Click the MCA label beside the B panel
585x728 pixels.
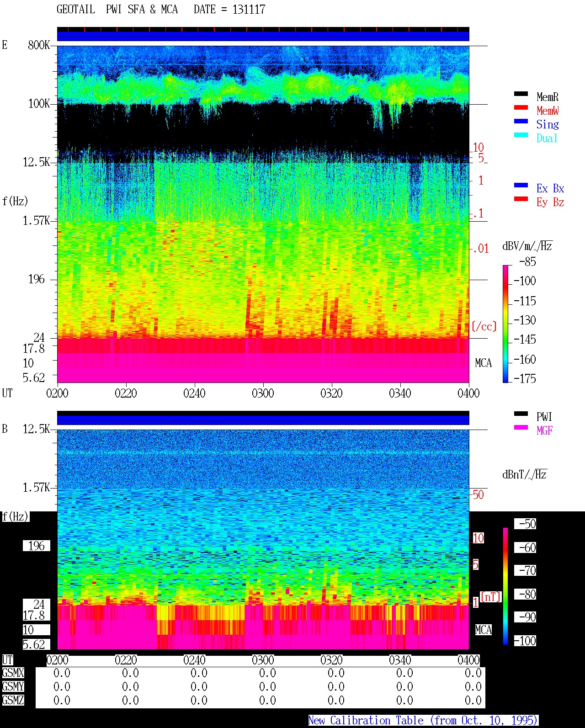[483, 630]
